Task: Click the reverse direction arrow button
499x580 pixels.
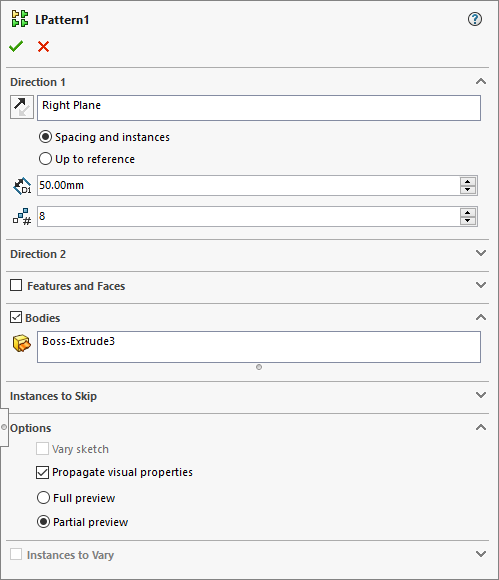Action: (x=22, y=107)
